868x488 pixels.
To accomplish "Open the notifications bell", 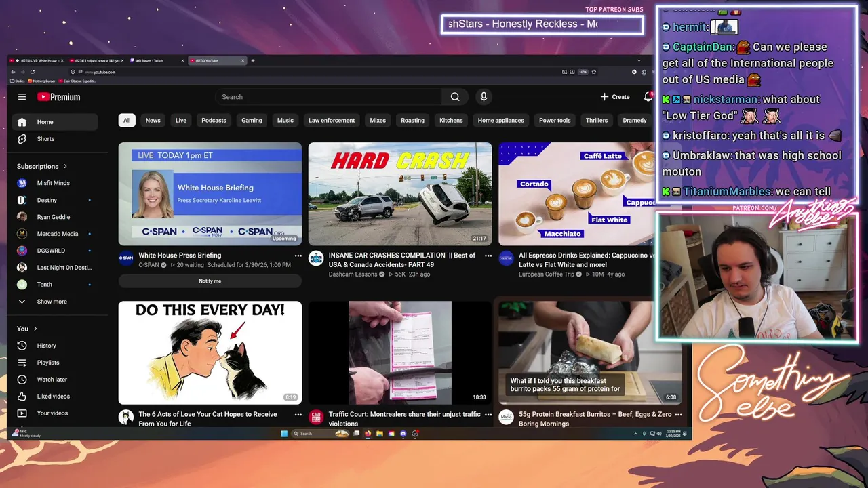I will [x=648, y=97].
